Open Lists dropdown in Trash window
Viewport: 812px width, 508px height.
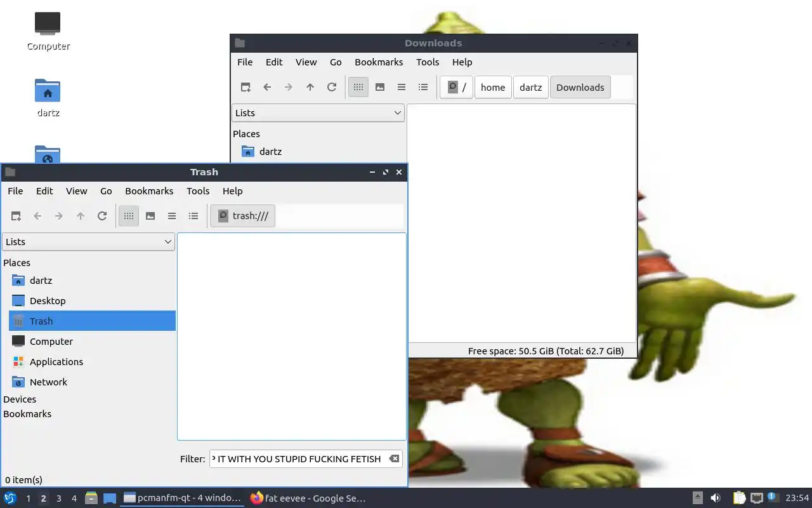89,242
